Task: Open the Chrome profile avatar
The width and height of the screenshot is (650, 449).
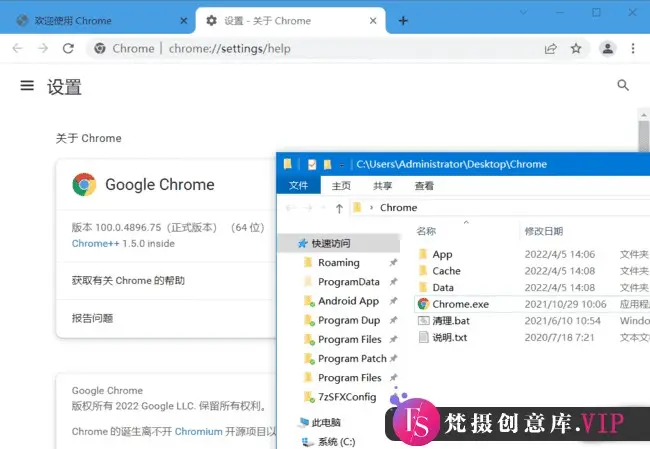Action: click(x=608, y=49)
